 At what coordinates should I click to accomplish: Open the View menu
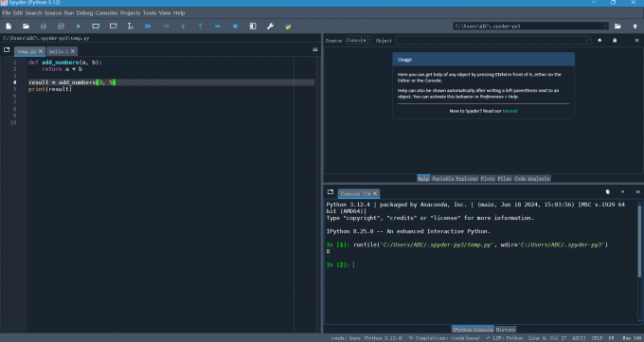(x=165, y=13)
